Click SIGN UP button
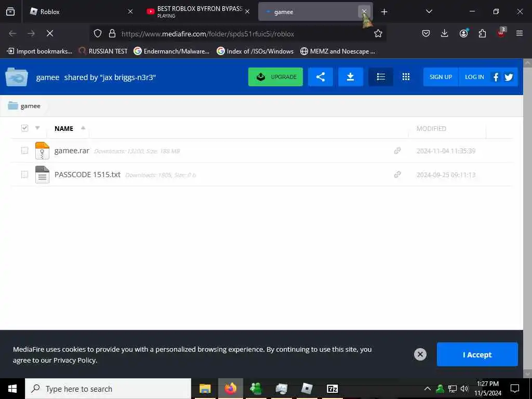 click(x=441, y=77)
